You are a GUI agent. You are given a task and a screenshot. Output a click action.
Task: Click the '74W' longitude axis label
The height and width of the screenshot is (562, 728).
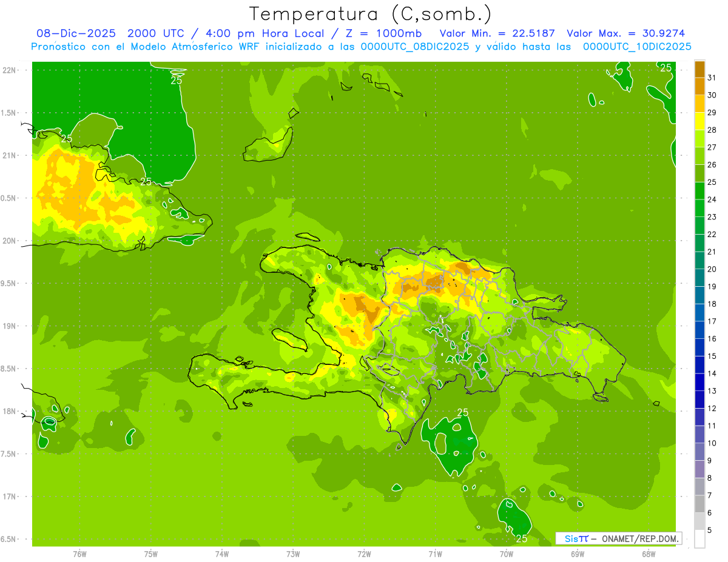tap(222, 554)
